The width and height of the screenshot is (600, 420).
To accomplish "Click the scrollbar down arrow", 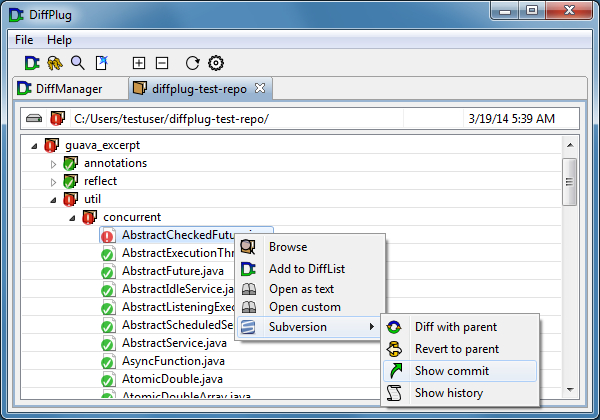I will [x=570, y=389].
